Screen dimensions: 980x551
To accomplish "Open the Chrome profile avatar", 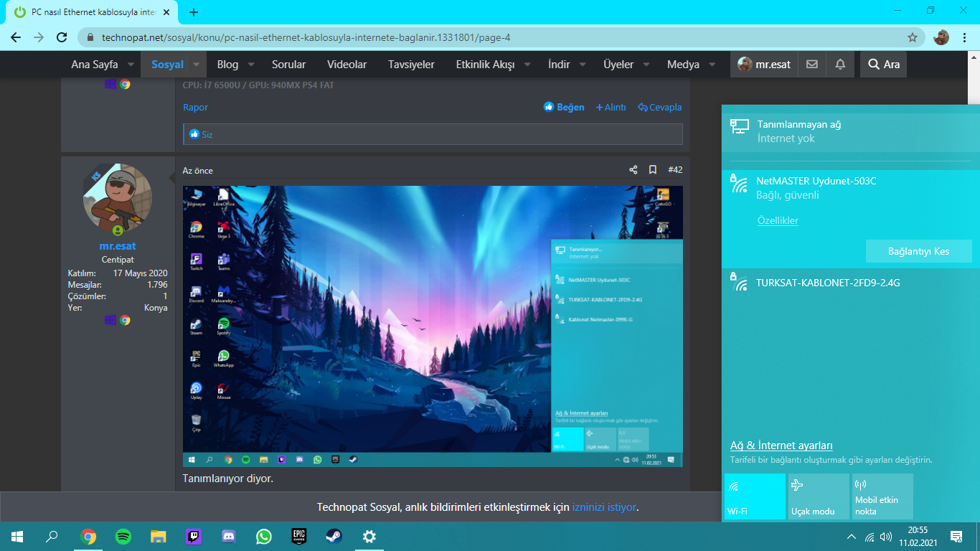I will pyautogui.click(x=941, y=37).
